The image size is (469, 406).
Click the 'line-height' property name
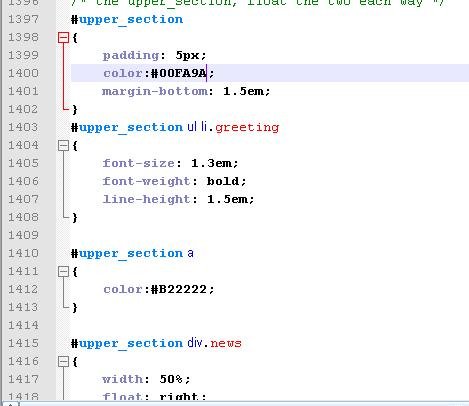pos(147,199)
